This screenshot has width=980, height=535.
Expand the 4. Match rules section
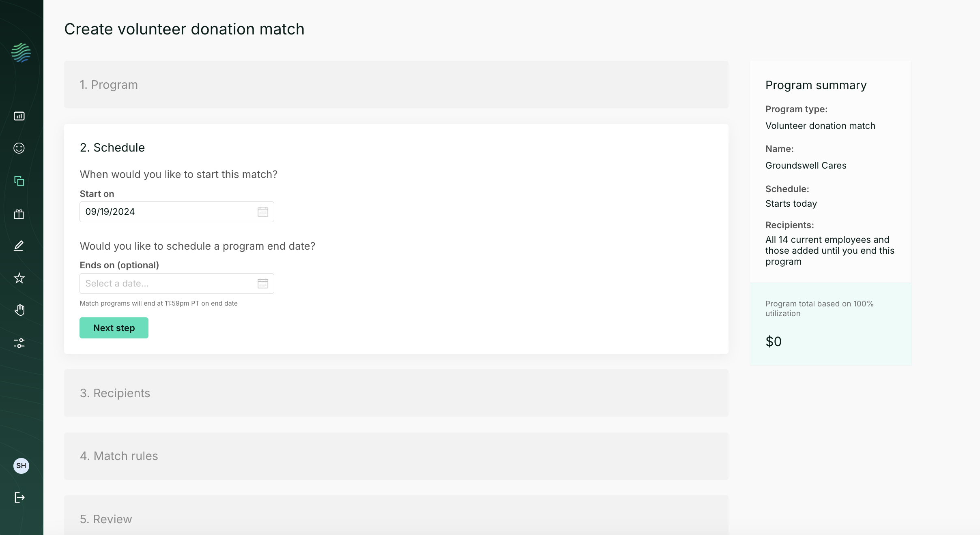point(396,456)
